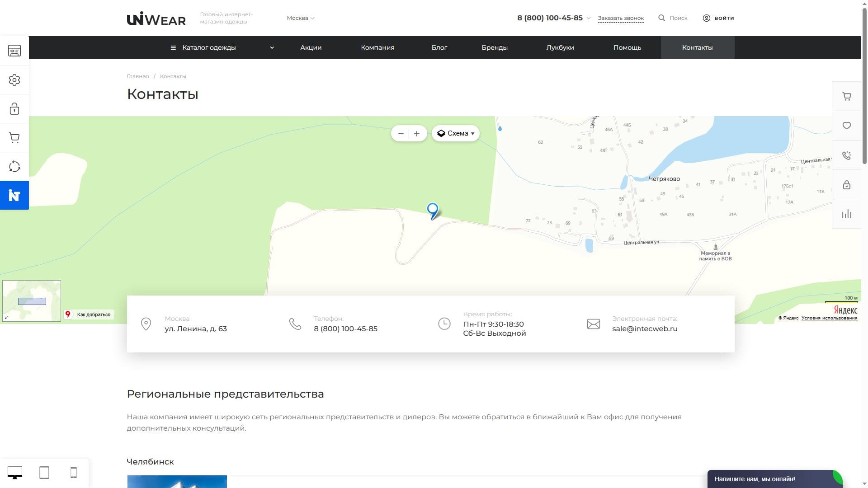Open the Бренды menu item
The height and width of the screenshot is (488, 868).
click(494, 47)
